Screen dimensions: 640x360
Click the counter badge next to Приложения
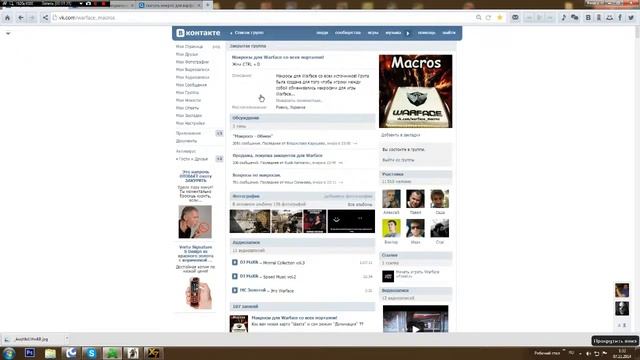coord(219,133)
